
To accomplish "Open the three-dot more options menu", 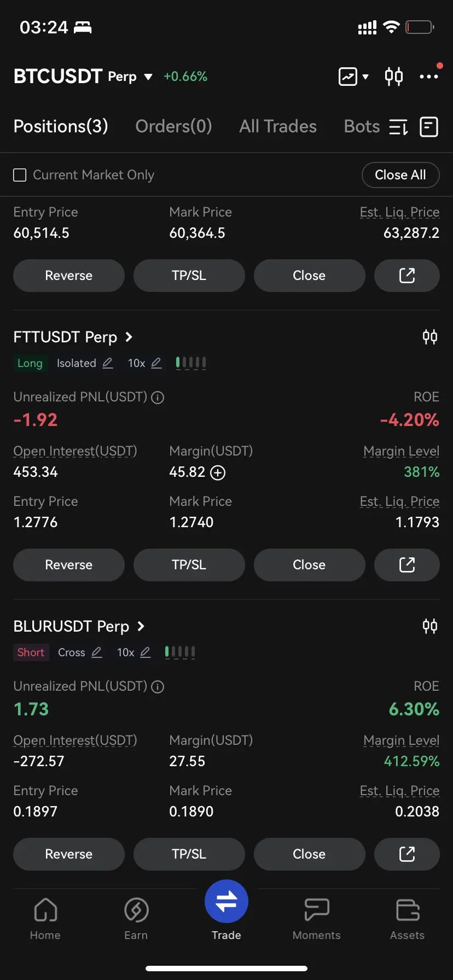I will [x=428, y=77].
